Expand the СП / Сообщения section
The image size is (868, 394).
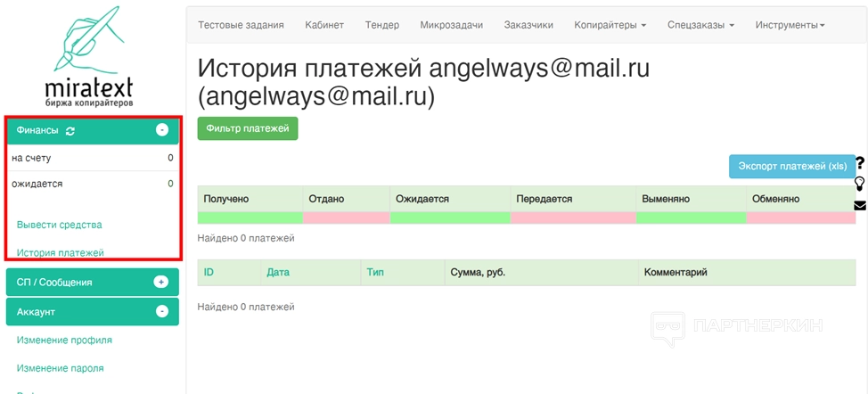(160, 283)
